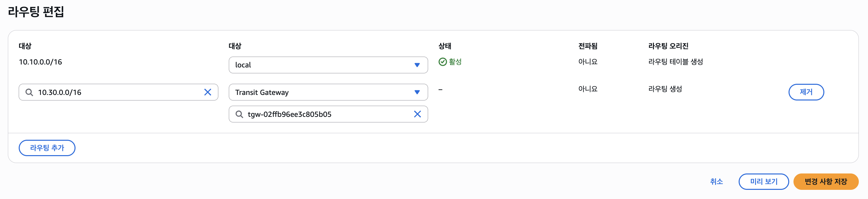Click the 라우팅 테이블 생성 origin text
The width and height of the screenshot is (868, 199).
point(675,62)
